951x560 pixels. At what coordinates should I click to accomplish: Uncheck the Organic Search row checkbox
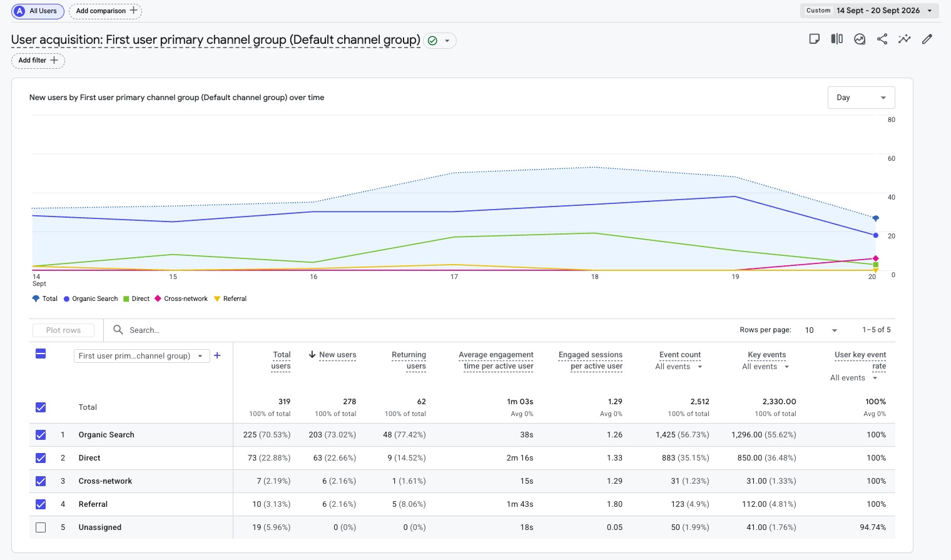(x=41, y=435)
